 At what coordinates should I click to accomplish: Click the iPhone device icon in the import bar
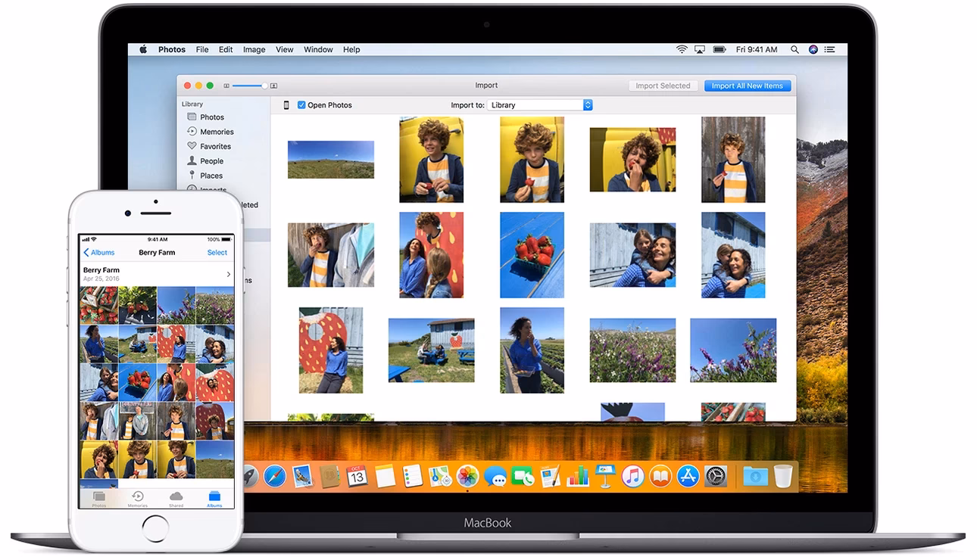[286, 104]
